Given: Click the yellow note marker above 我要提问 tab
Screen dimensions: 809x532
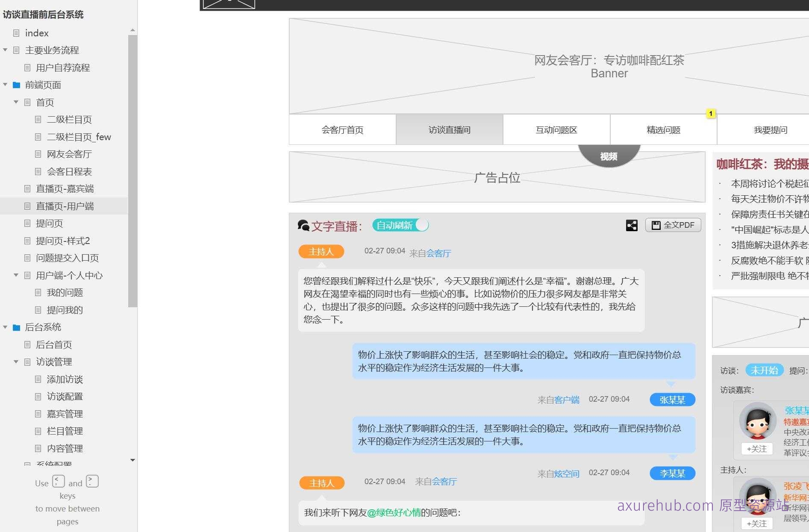Looking at the screenshot, I should coord(711,113).
